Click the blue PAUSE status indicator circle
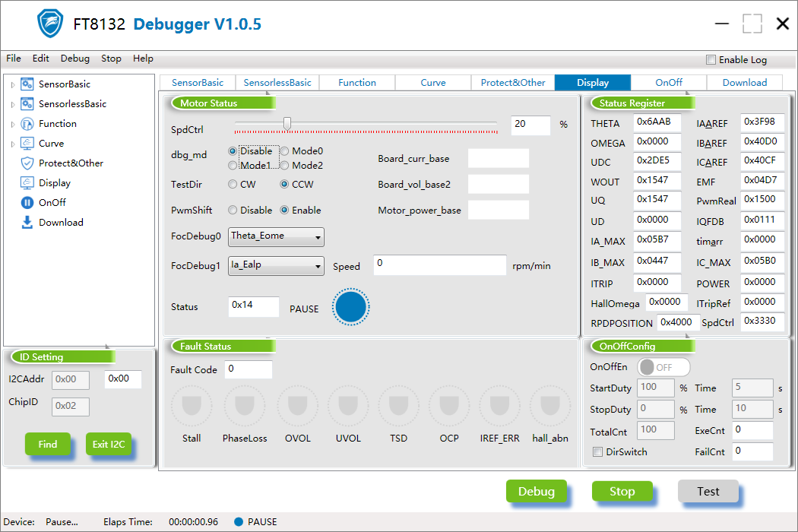This screenshot has width=798, height=532. [350, 307]
